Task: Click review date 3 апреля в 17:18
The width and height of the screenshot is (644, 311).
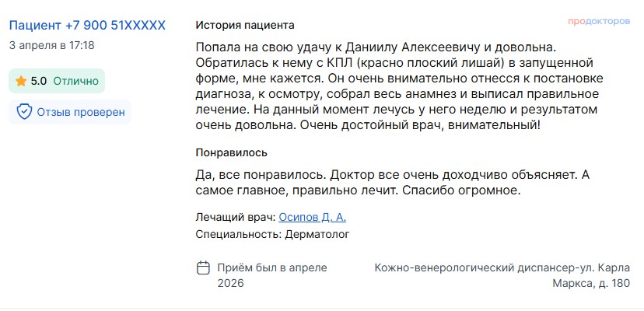Action: pos(51,45)
